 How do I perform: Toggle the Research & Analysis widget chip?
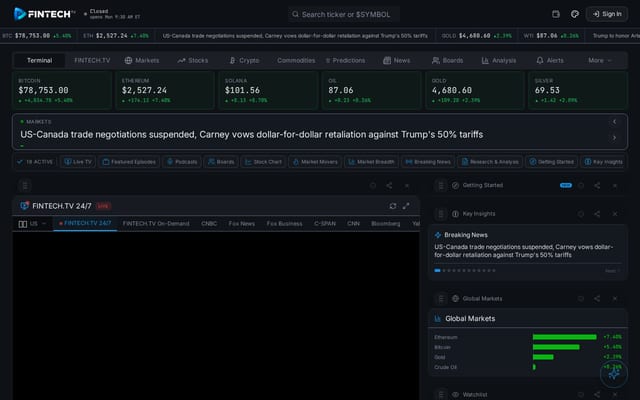coord(489,162)
